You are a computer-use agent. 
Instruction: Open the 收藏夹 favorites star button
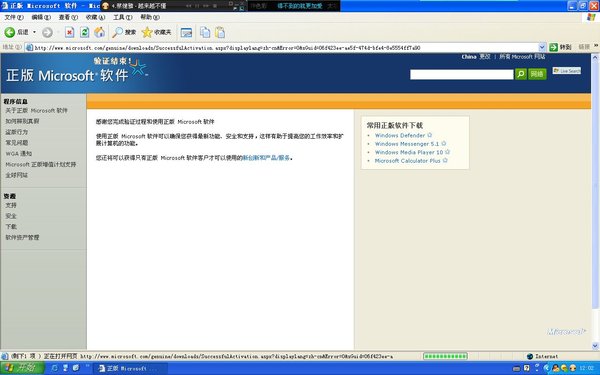[157, 33]
